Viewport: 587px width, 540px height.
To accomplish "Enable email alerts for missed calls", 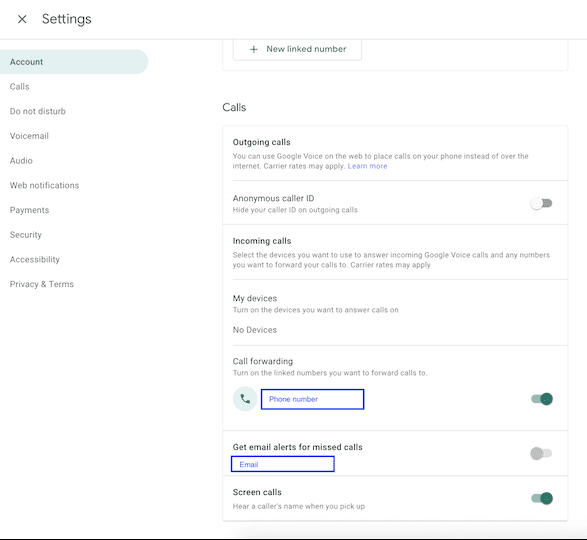I will coord(541,453).
